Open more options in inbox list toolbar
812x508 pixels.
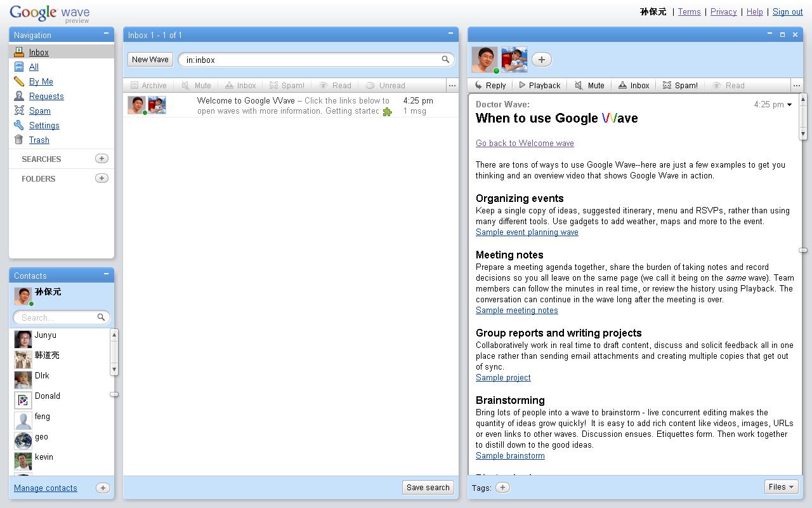click(x=452, y=86)
